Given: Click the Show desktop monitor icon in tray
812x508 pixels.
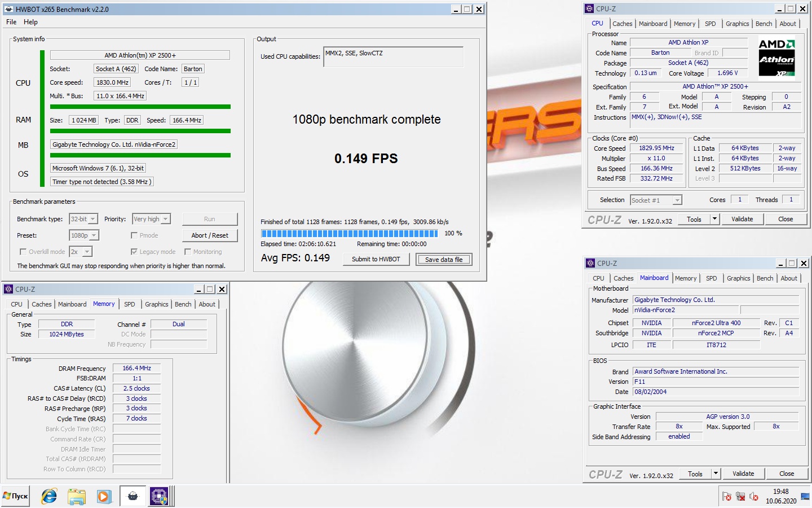Looking at the screenshot, I should click(805, 497).
